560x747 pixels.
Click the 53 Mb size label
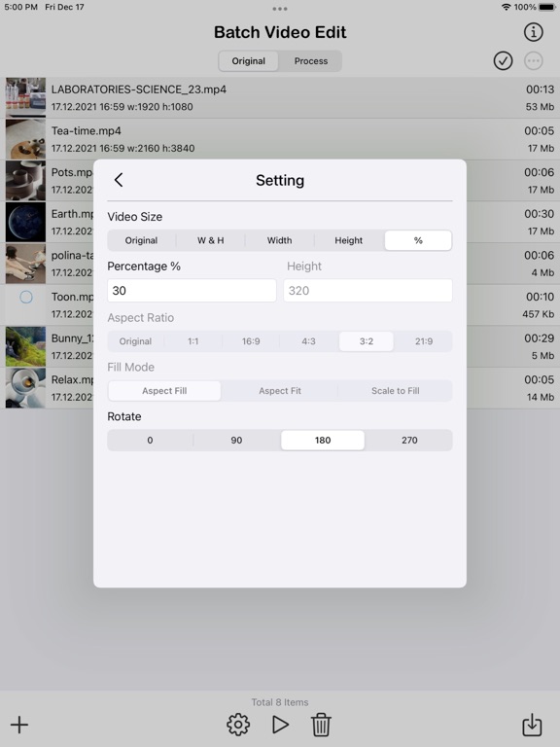pos(540,107)
